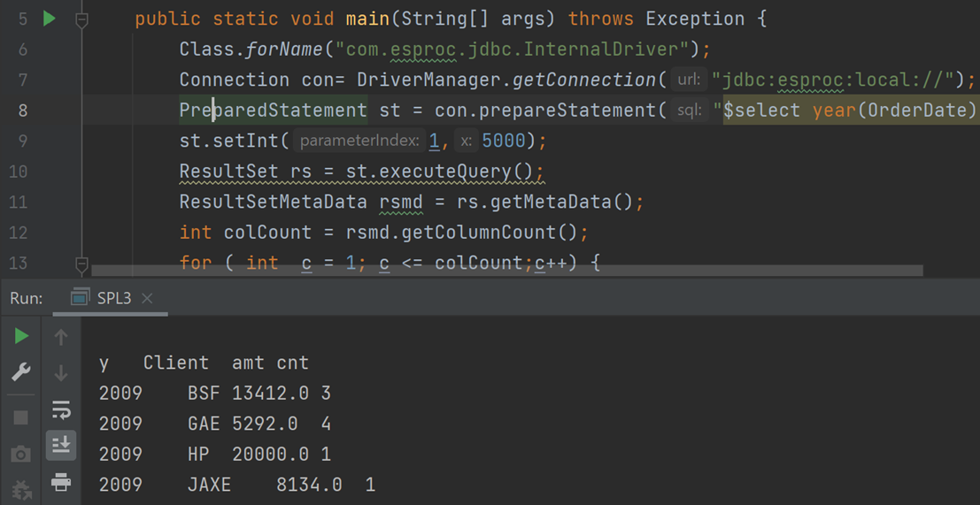This screenshot has width=980, height=505.
Task: Click line number 10 in the gutter
Action: (x=19, y=172)
